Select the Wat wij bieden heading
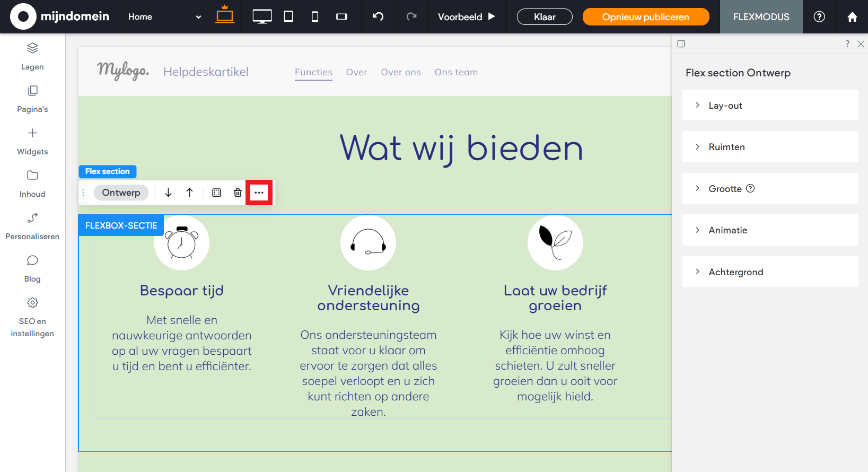This screenshot has width=868, height=472. point(461,148)
